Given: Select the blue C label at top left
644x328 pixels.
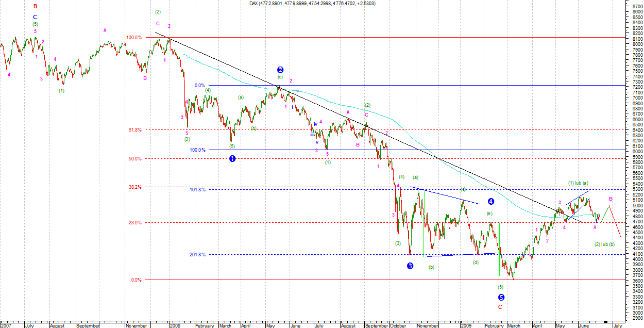Looking at the screenshot, I should (35, 17).
